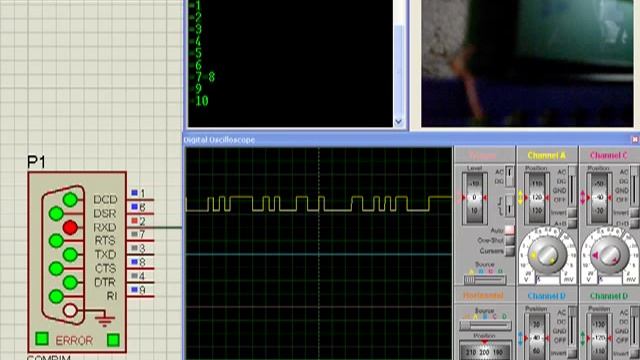The image size is (640, 360).
Task: Click the Channel C Position thumbwheel
Action: (x=599, y=198)
